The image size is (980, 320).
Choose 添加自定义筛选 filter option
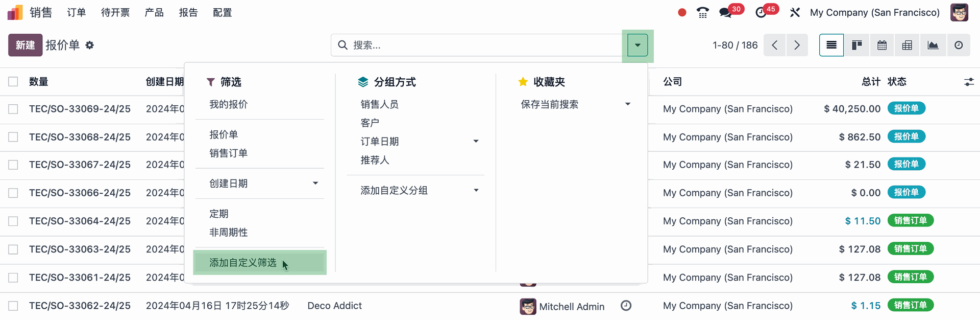[x=243, y=263]
